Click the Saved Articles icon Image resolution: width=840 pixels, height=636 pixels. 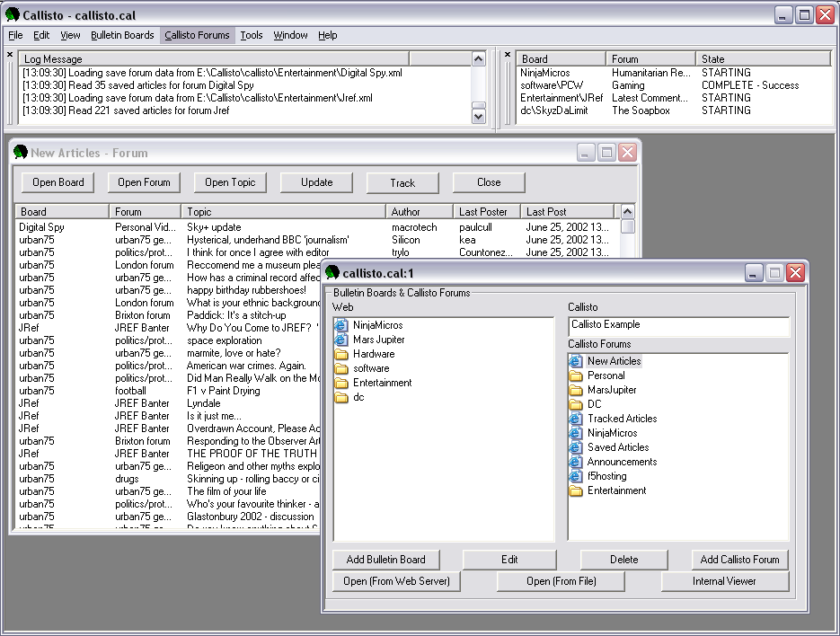(x=575, y=447)
